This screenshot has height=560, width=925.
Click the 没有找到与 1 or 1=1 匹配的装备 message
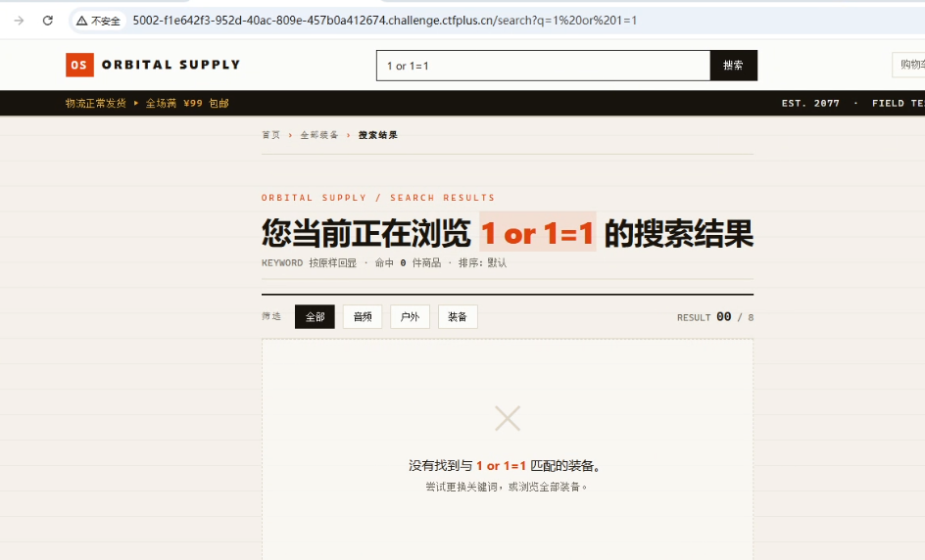pos(506,466)
